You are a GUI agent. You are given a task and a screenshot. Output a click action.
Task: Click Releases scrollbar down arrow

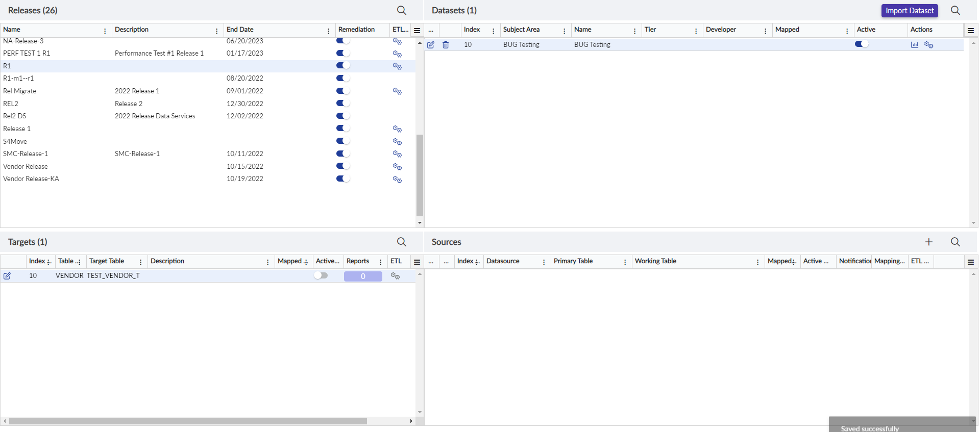click(420, 223)
